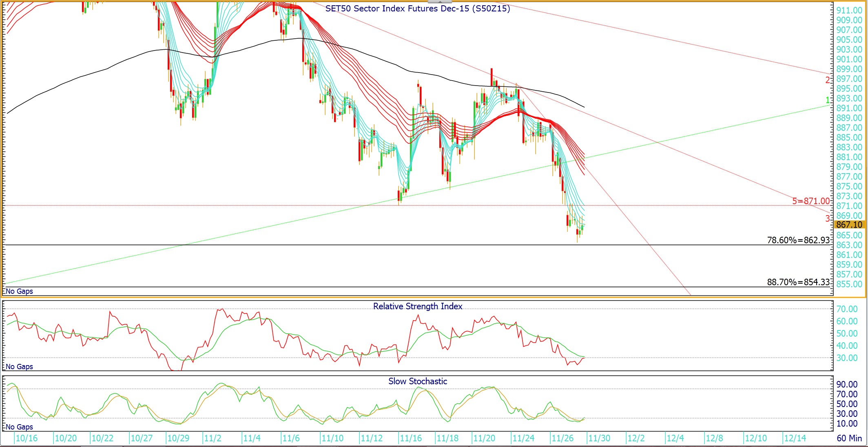Viewport: 868px width, 447px height.
Task: Click the SET50 Sector Index Futures title
Action: click(x=417, y=9)
